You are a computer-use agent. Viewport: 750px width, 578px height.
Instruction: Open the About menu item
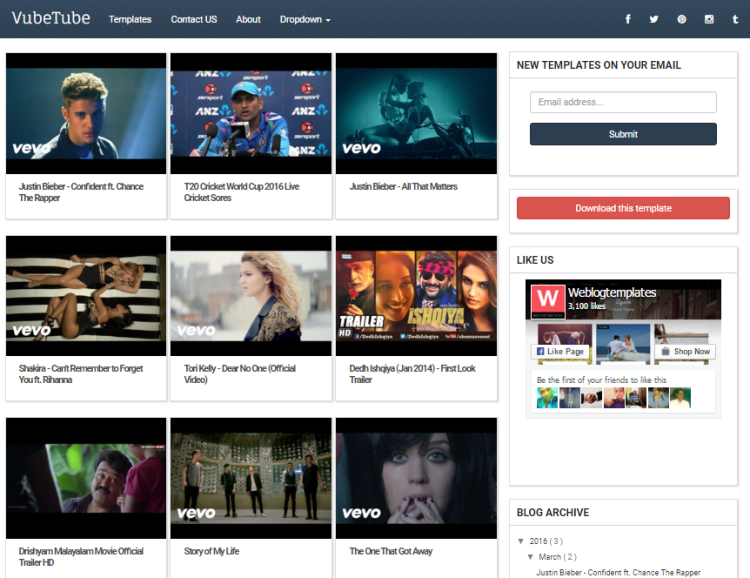[248, 19]
